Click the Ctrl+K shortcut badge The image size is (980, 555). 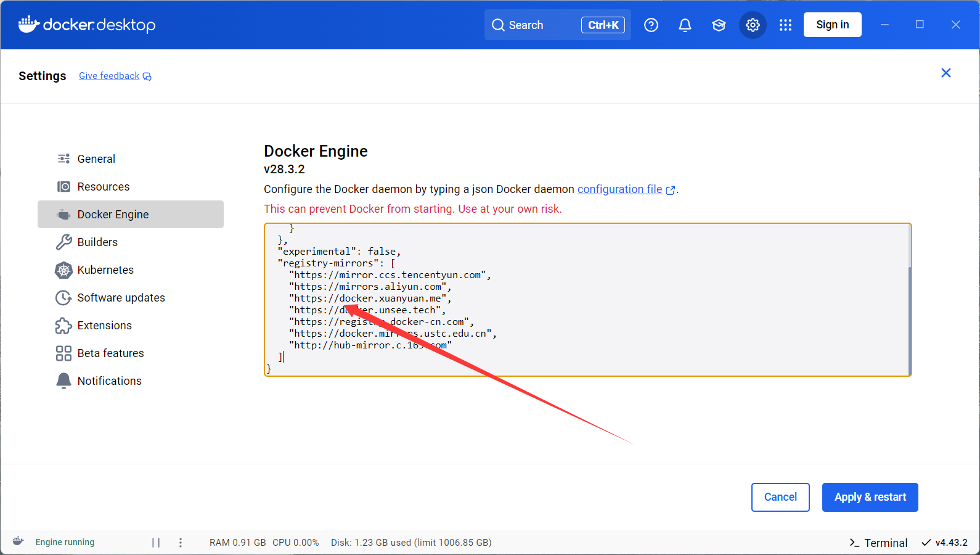point(603,25)
